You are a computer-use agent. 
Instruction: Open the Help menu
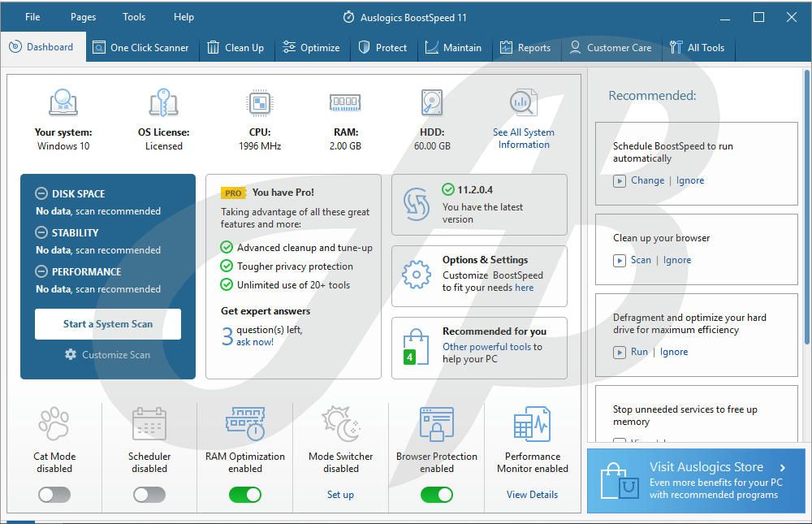pyautogui.click(x=184, y=17)
